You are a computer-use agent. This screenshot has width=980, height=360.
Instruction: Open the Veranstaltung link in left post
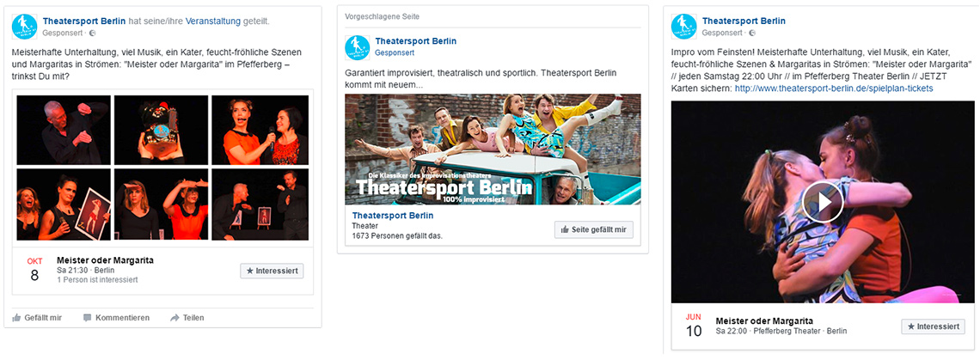[212, 21]
